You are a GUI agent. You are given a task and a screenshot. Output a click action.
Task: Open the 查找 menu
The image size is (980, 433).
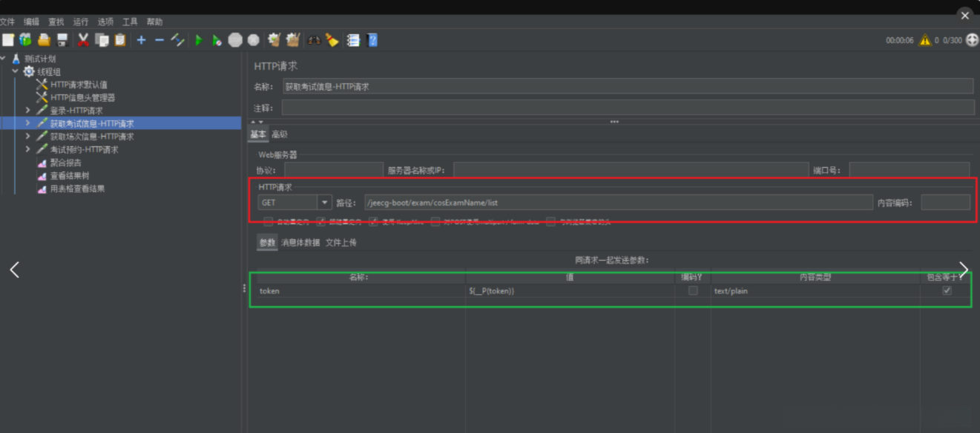[56, 22]
